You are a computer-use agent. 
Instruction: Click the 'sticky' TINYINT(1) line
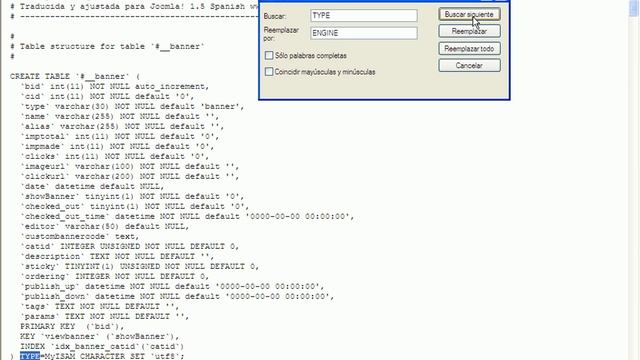[x=140, y=267]
